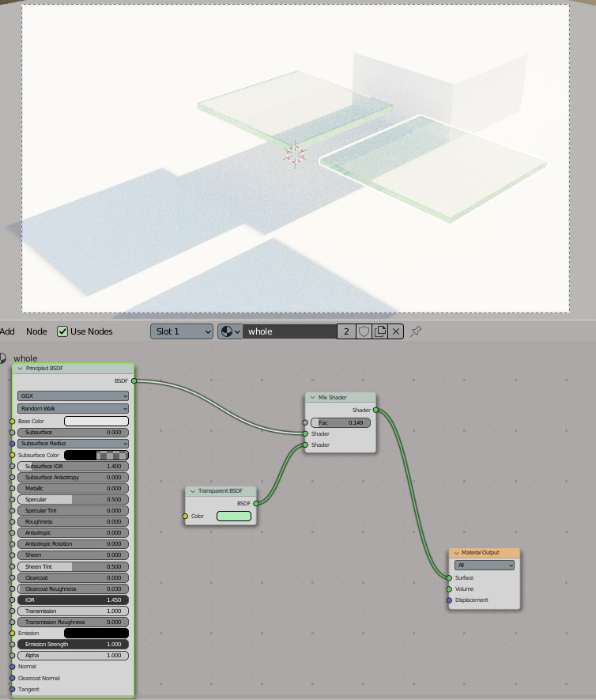Click the IOR 1.450 field
Viewport: 596px width, 700px height.
(x=74, y=600)
